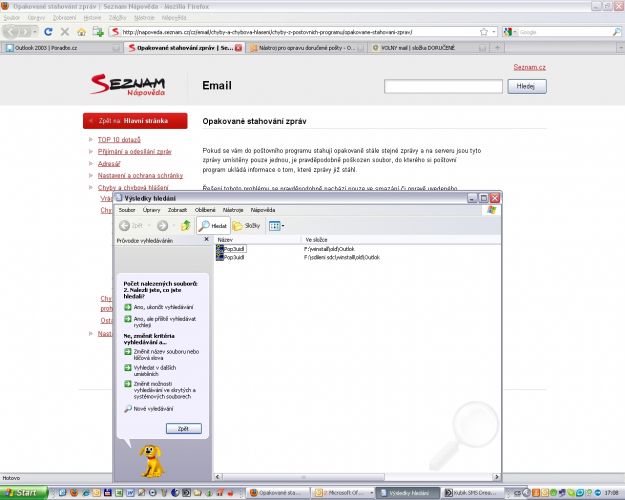The height and width of the screenshot is (500, 625).
Task: Open Firefox Soubor menu
Action: [x=11, y=18]
